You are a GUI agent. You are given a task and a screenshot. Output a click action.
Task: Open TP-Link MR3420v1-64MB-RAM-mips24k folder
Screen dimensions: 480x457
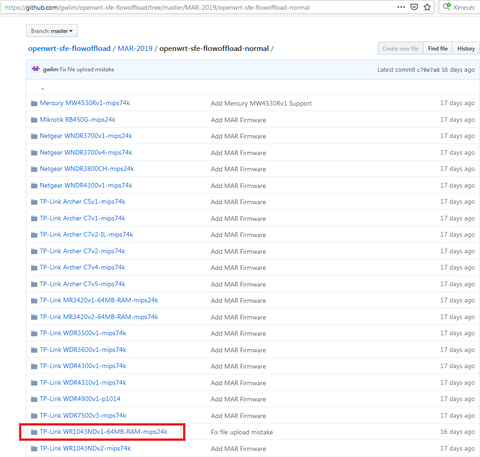99,300
